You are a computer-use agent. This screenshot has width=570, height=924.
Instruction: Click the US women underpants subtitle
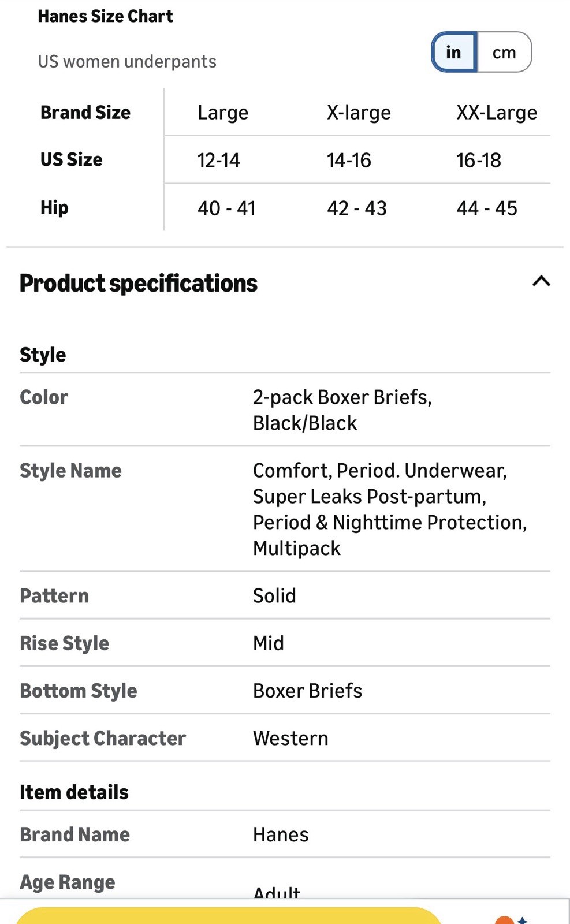[x=127, y=62]
